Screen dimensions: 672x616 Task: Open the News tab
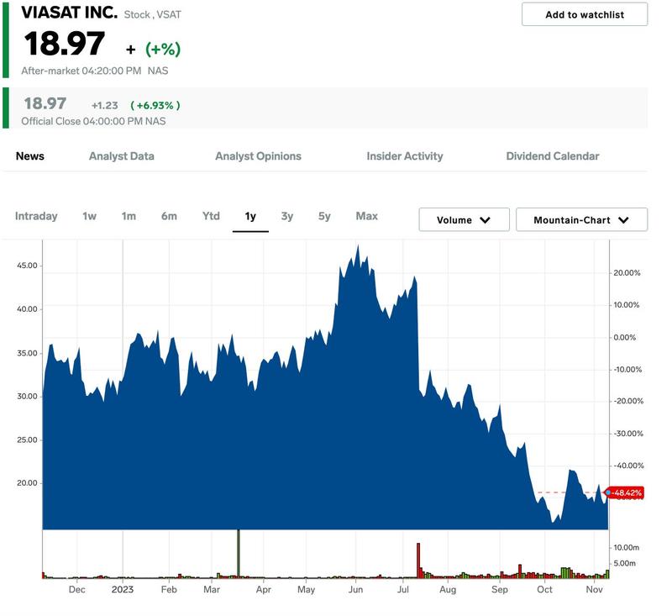(30, 156)
